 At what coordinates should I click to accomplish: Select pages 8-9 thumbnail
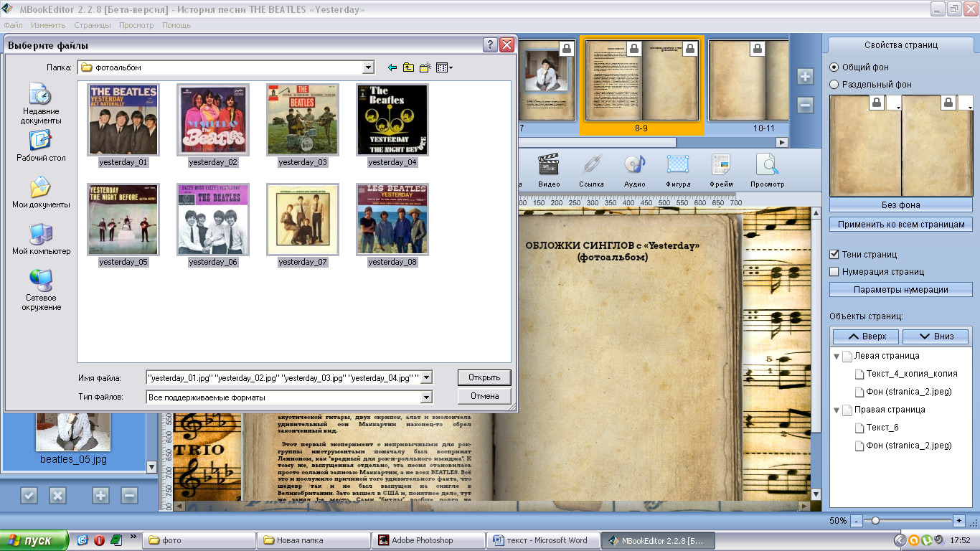click(641, 86)
